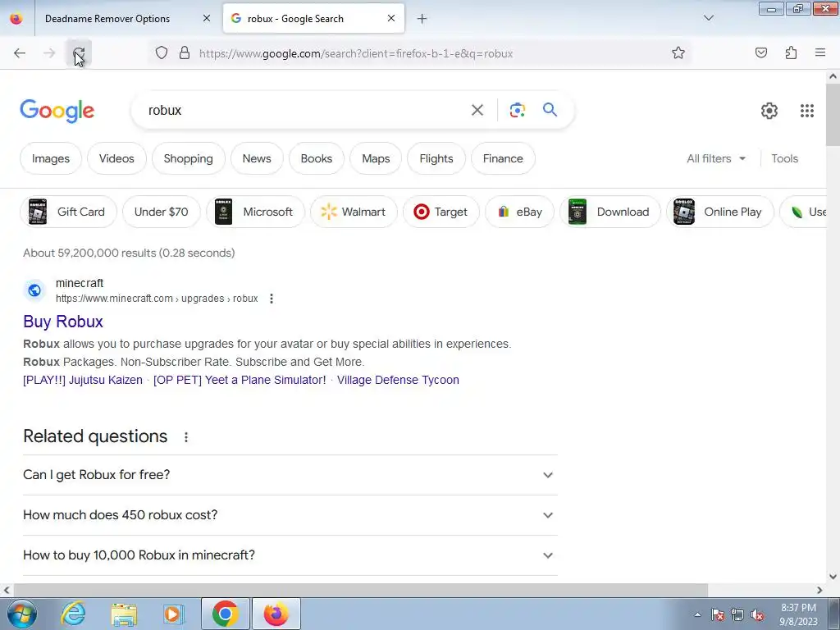Screen dimensions: 840x630
Task: Click the blue magnifier search button
Action: click(550, 110)
